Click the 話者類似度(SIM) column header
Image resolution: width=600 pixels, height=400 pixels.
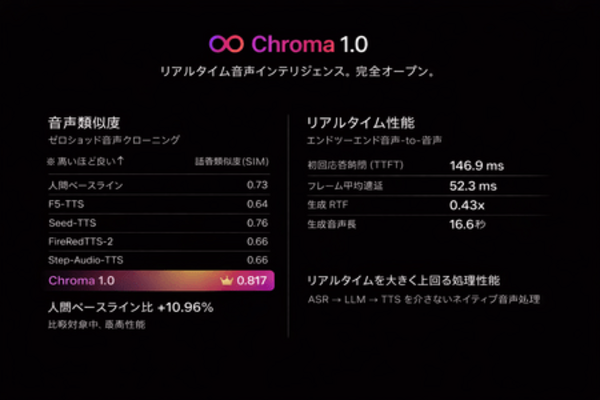tap(231, 160)
